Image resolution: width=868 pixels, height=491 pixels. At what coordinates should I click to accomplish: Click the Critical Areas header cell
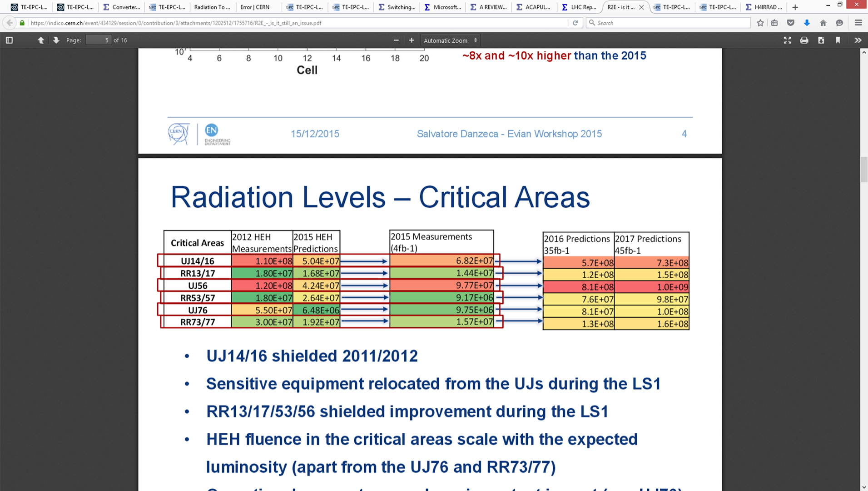(197, 243)
